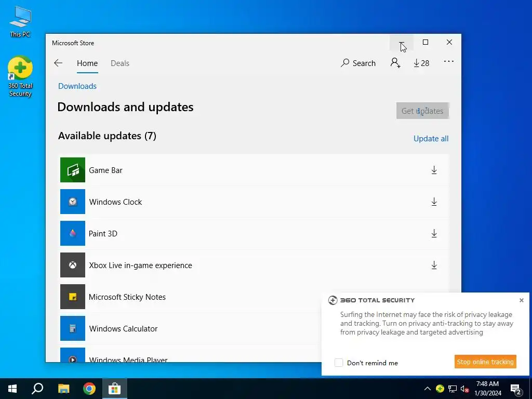Download the Paint 3D update
This screenshot has height=399, width=532.
(434, 233)
